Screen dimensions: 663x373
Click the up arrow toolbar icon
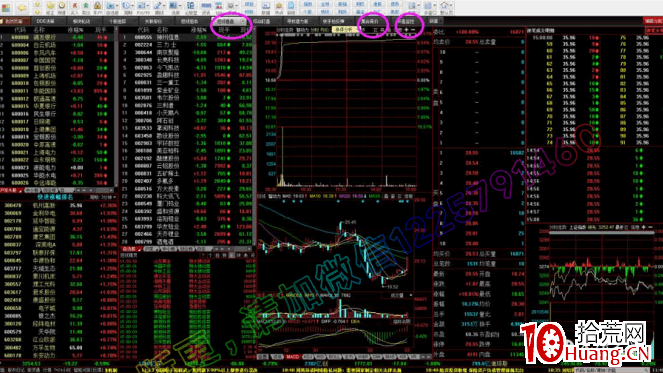[37, 4]
